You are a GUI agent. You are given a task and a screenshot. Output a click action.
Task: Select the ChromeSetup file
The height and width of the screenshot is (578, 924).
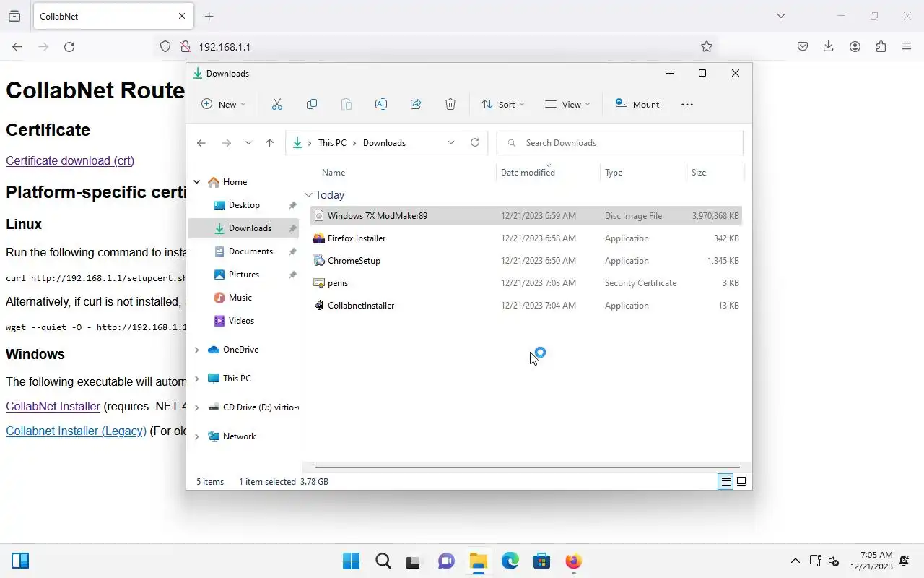coord(526,261)
